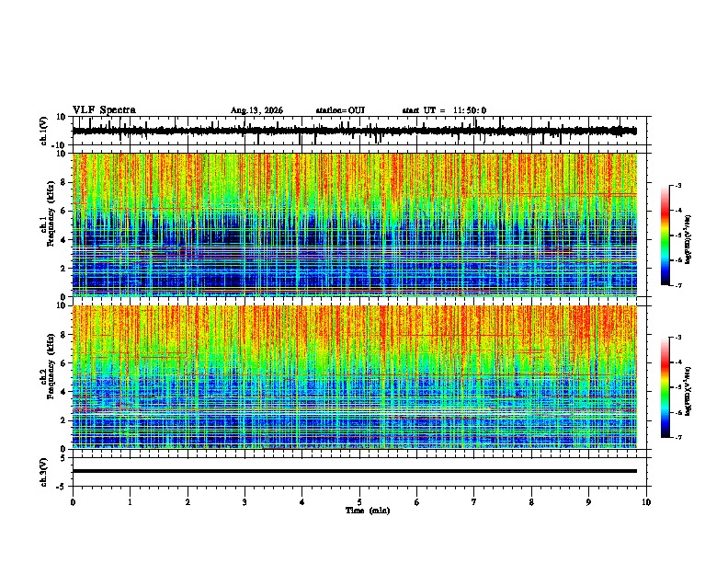Screen dimensions: 728x563
Task: Click time axis tick label "4"
Action: 302,502
